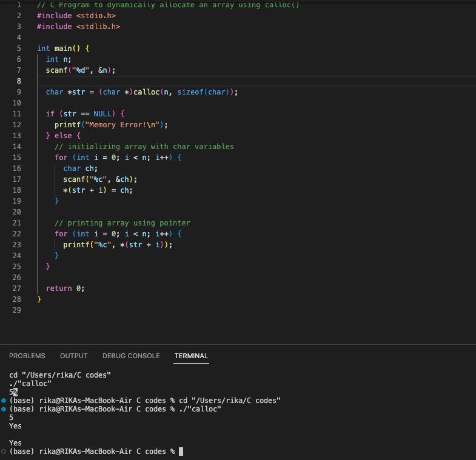Click 'char ch;' declaration on line 16
476x460 pixels.
pyautogui.click(x=81, y=168)
